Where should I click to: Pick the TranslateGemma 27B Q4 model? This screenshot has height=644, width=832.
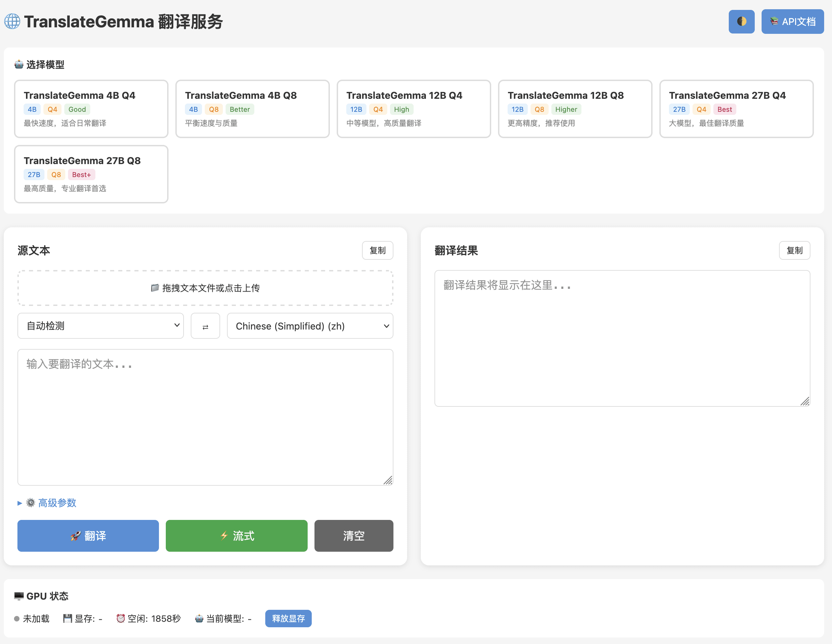tap(736, 109)
